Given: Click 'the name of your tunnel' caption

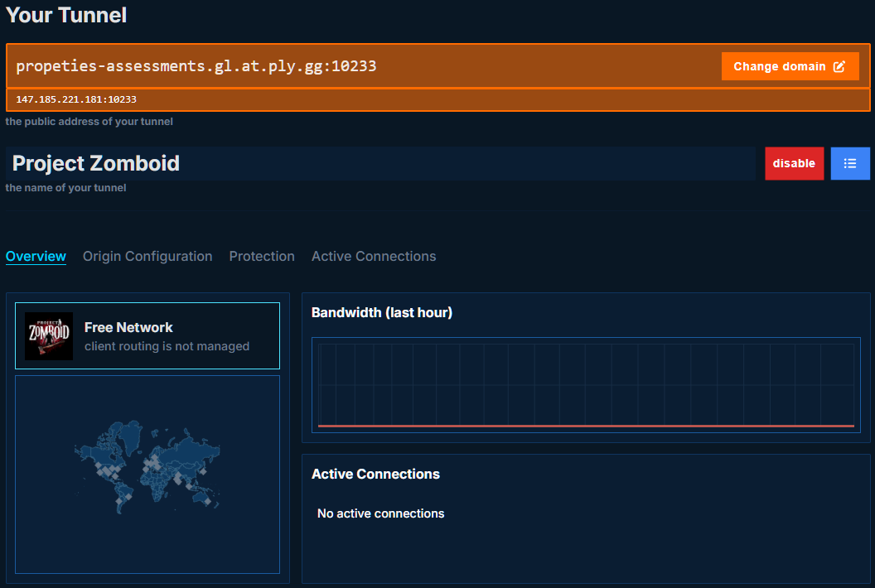Looking at the screenshot, I should [65, 188].
